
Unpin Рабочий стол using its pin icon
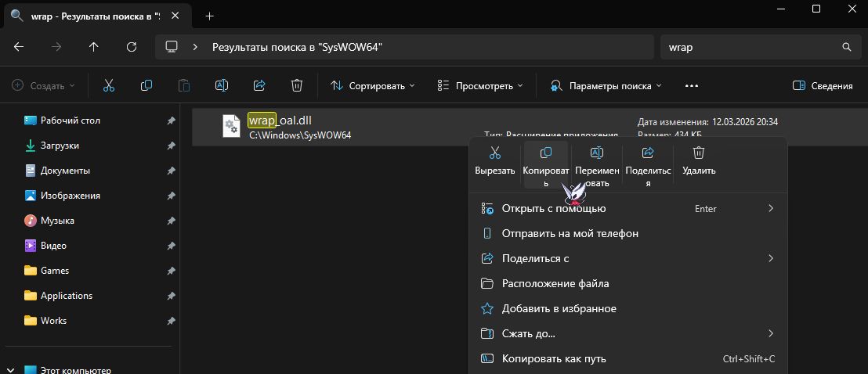(x=171, y=120)
